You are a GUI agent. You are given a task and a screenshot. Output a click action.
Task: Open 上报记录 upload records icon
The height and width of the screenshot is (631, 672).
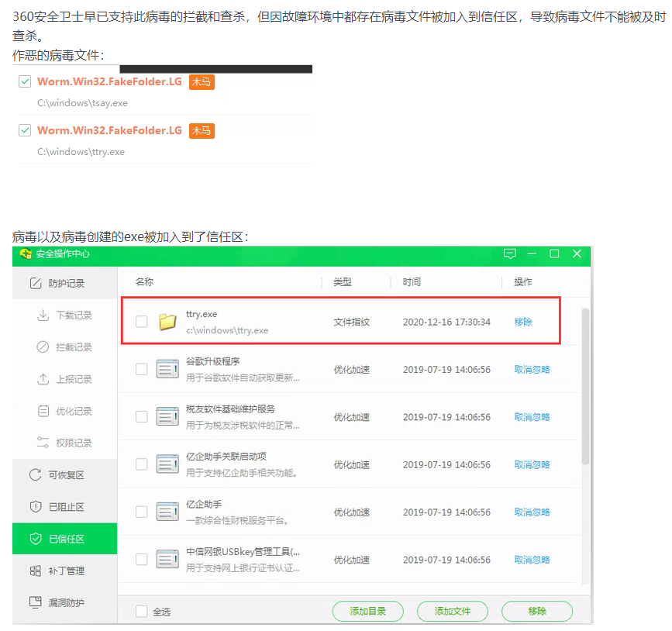pos(43,379)
